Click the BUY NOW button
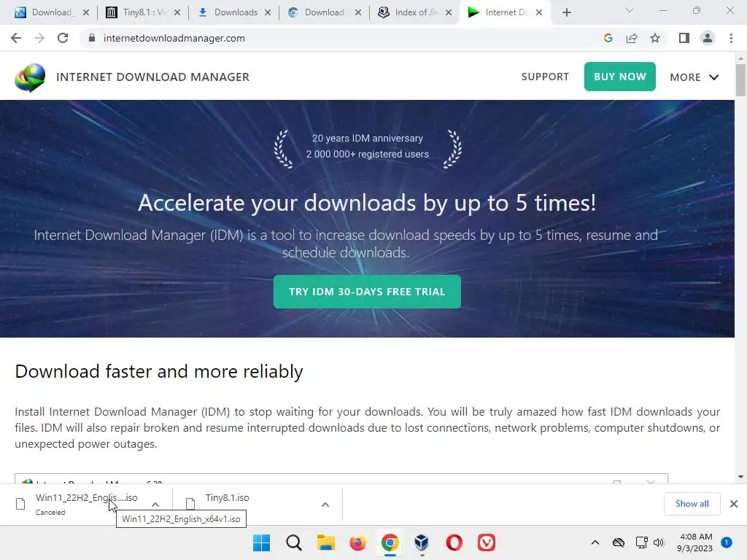Screen dimensions: 747x560 coord(620,77)
